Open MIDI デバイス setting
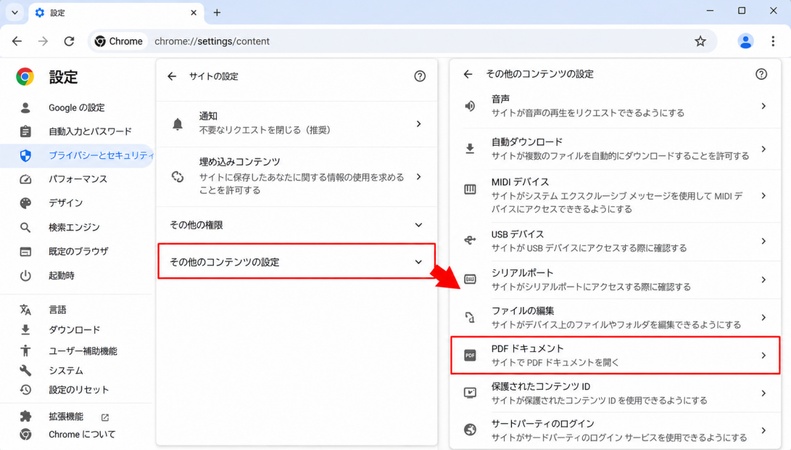 tap(615, 195)
